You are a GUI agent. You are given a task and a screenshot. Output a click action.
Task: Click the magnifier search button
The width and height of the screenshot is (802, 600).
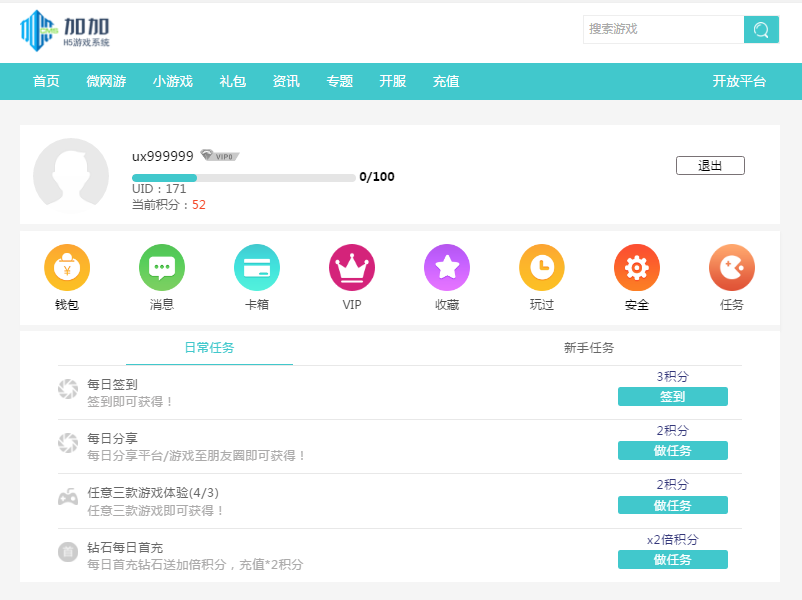click(x=761, y=30)
